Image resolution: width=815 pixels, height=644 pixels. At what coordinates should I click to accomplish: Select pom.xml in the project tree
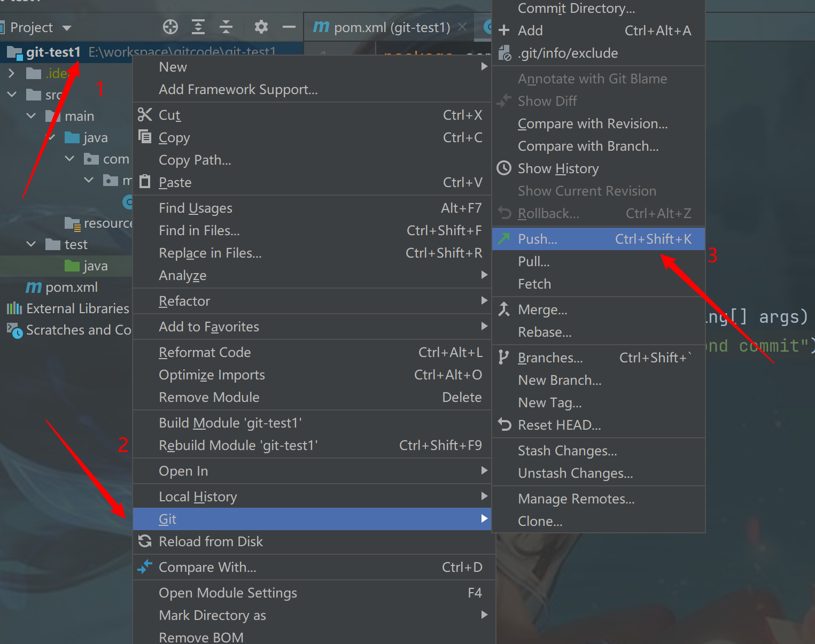[72, 288]
